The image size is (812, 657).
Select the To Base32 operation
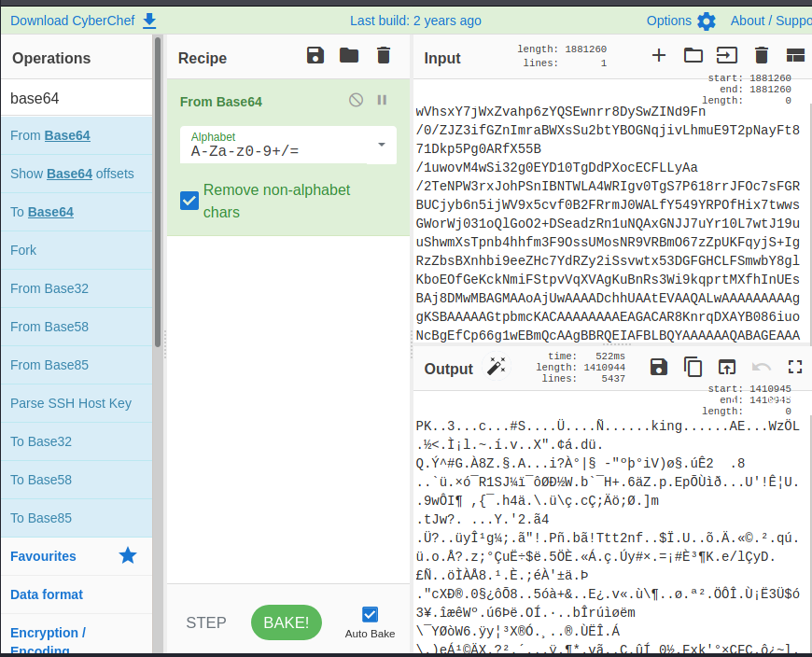(77, 442)
